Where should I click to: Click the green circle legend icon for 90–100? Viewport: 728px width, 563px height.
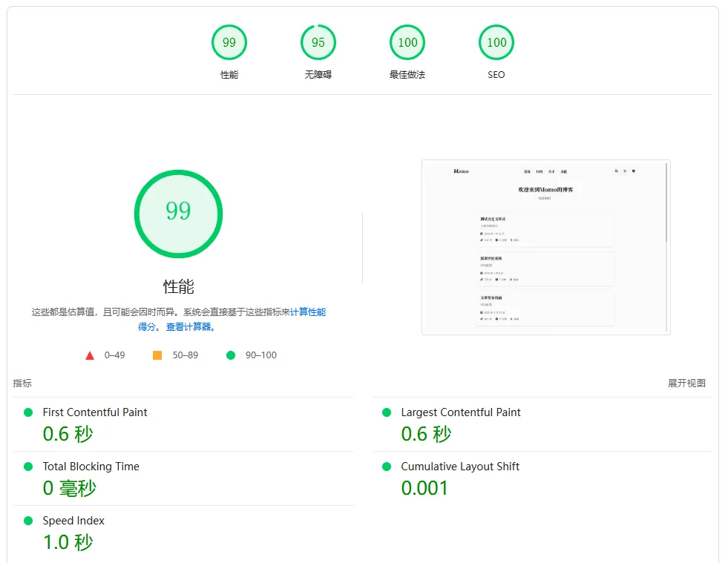coord(230,355)
